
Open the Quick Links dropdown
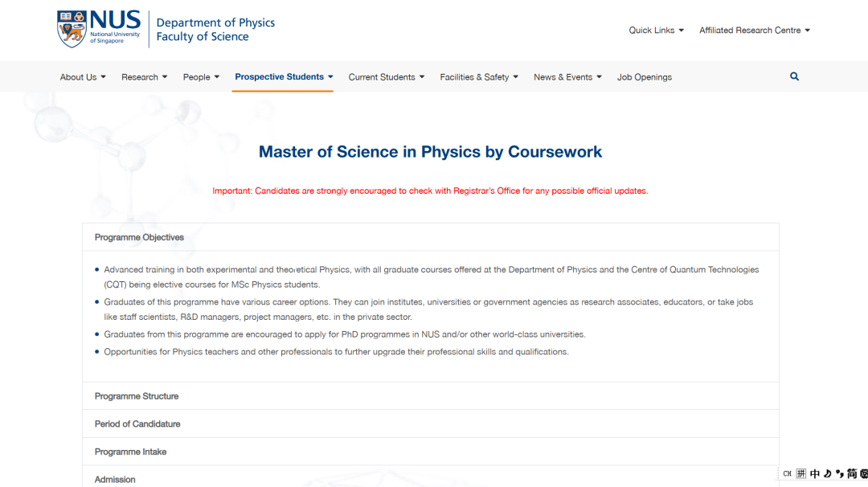(x=656, y=31)
